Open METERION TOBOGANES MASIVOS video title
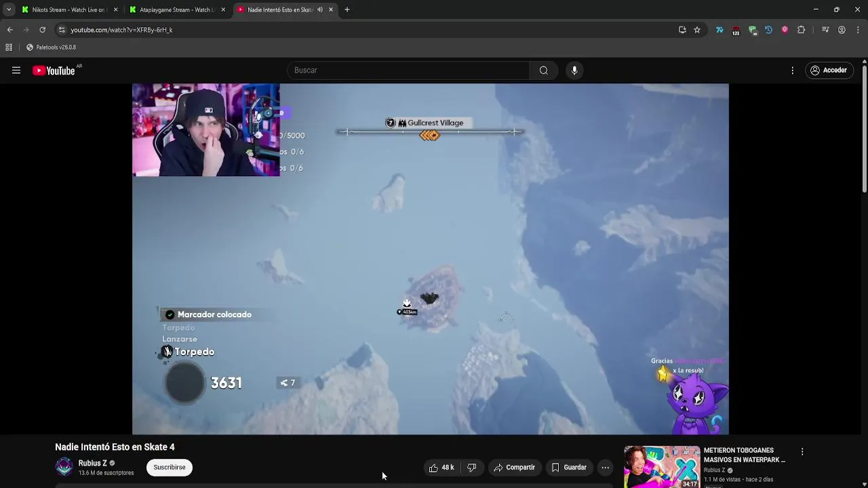 (744, 455)
